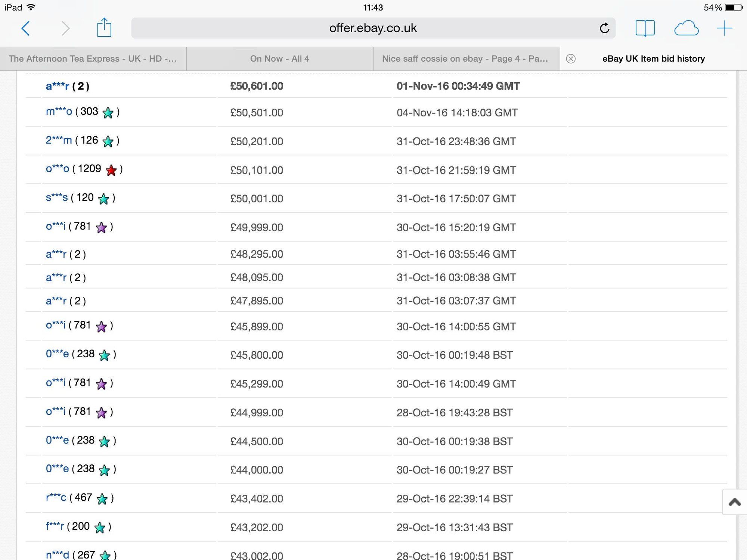The height and width of the screenshot is (560, 747).
Task: Open iCloud Tabs cloud icon
Action: (x=686, y=28)
